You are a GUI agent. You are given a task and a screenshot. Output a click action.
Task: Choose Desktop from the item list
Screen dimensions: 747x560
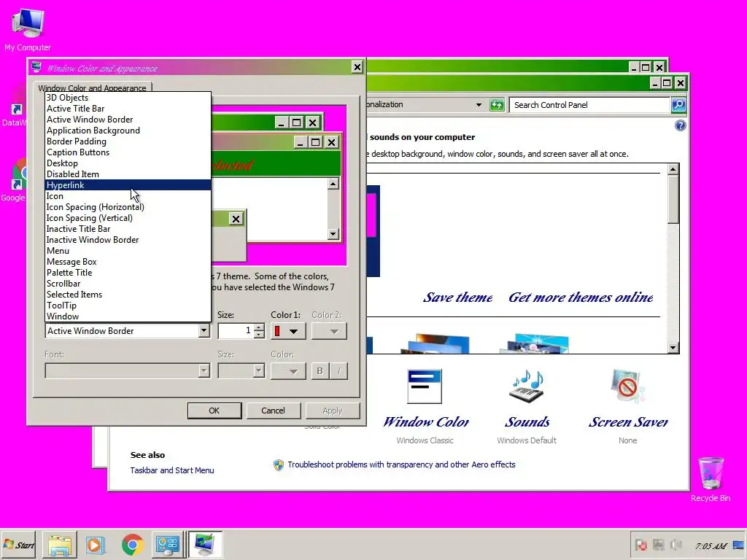(x=128, y=163)
